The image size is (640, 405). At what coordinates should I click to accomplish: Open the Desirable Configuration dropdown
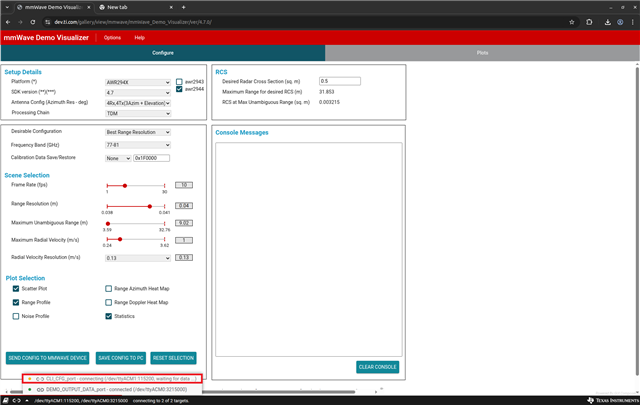point(138,132)
